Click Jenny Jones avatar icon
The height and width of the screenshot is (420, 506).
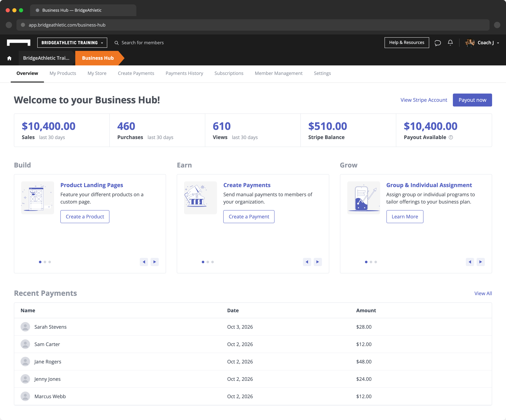(25, 379)
